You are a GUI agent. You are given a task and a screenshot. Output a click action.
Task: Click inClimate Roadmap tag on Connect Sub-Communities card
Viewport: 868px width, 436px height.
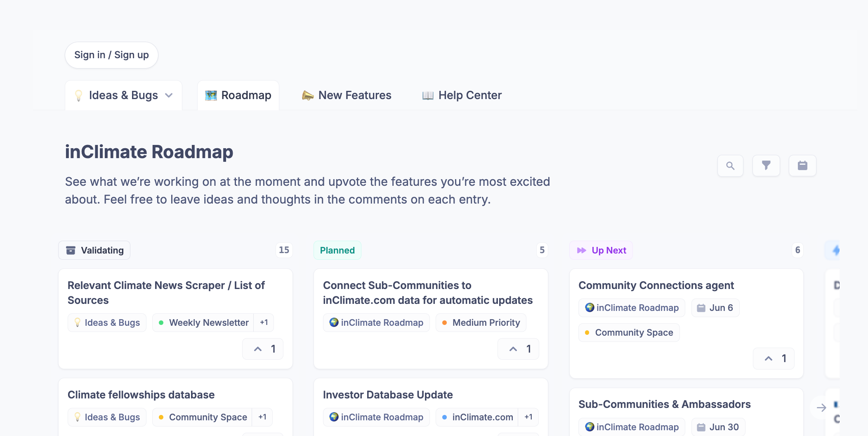tap(376, 322)
